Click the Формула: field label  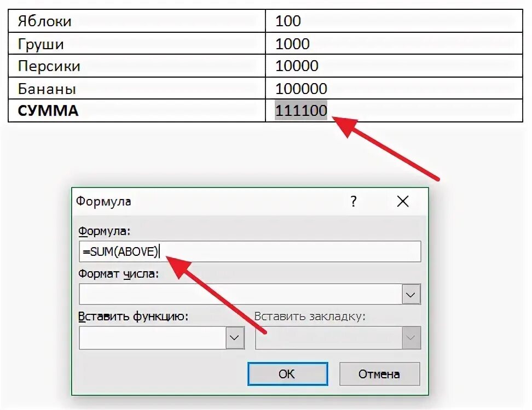pos(104,231)
